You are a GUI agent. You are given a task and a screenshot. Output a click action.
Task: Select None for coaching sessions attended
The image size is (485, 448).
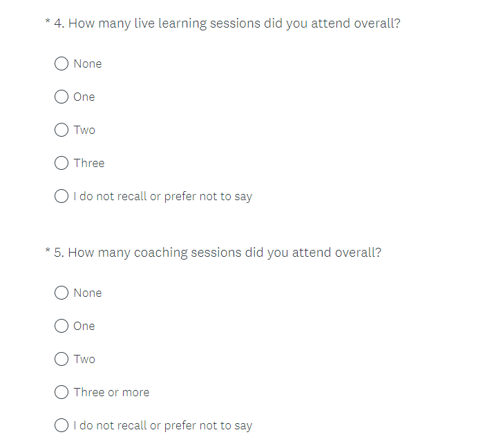(61, 293)
